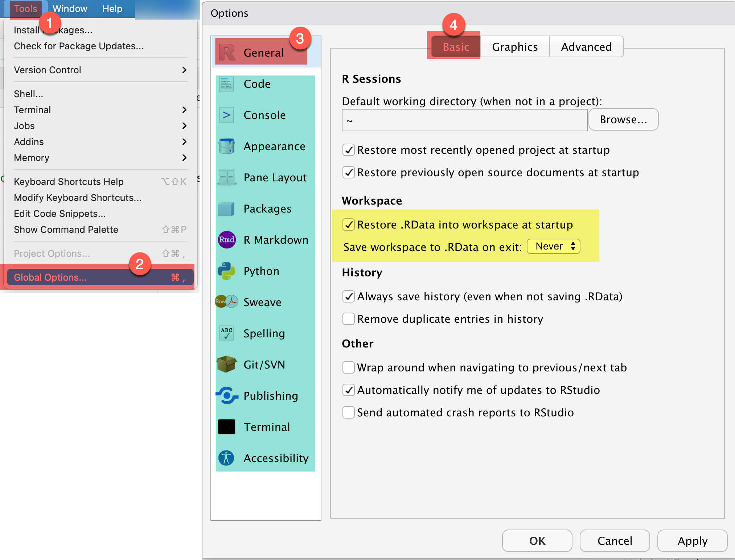
Task: Uncheck Restore .RData into workspace at startup
Action: tap(349, 225)
